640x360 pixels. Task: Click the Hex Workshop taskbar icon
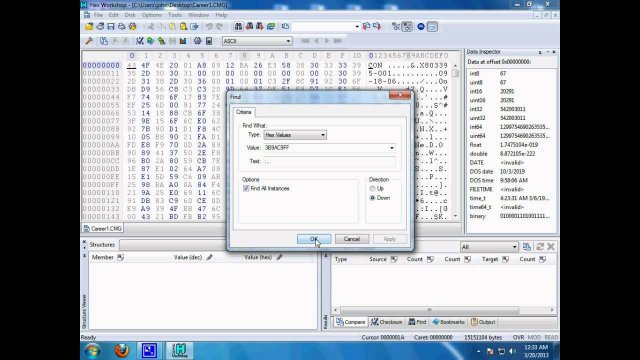(x=179, y=351)
